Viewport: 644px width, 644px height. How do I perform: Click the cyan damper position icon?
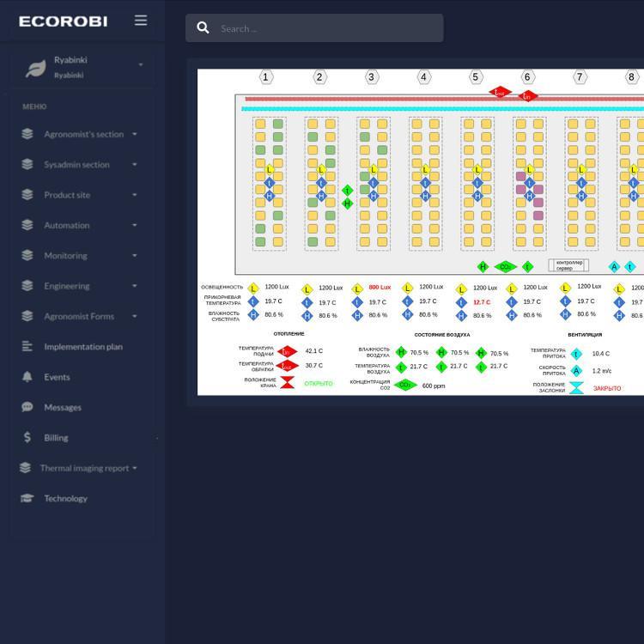576,388
